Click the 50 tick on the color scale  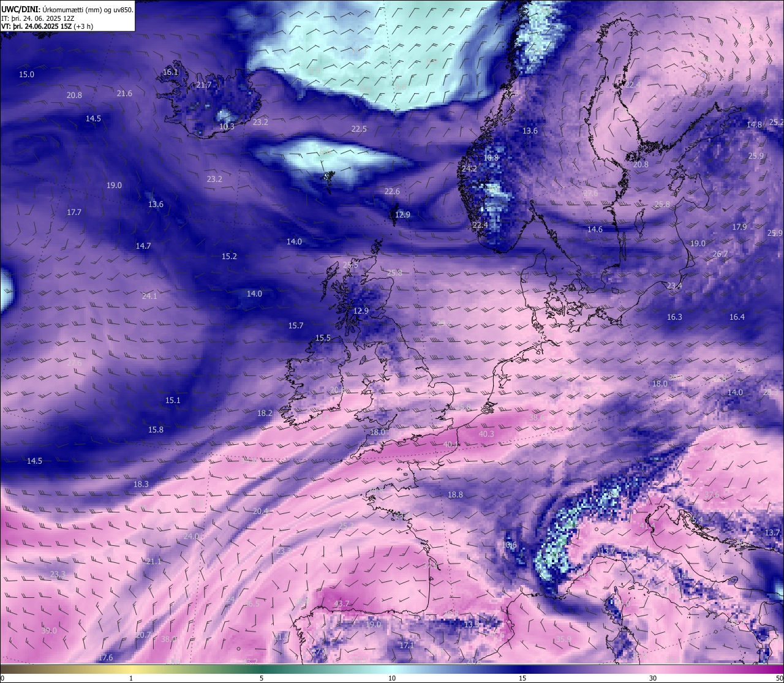pyautogui.click(x=779, y=678)
